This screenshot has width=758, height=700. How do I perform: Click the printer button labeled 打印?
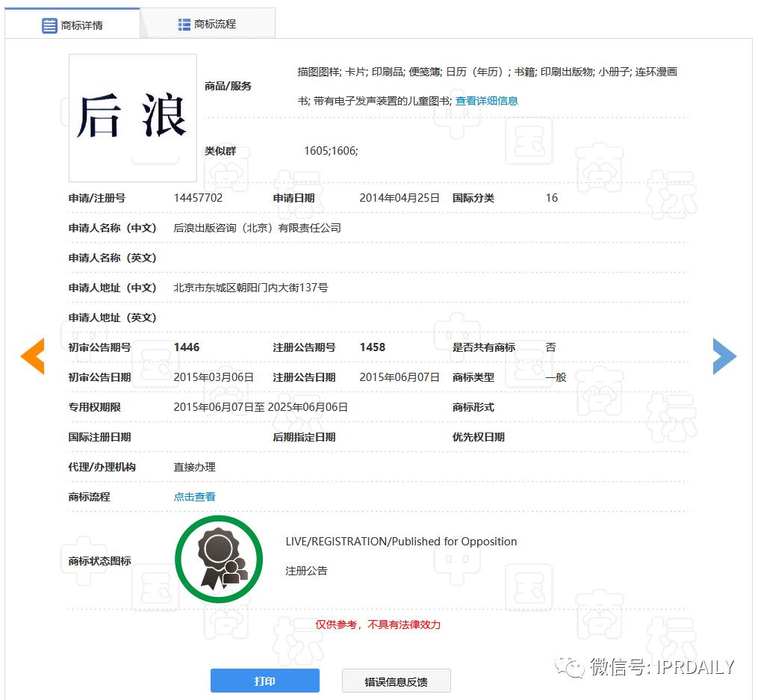point(264,681)
